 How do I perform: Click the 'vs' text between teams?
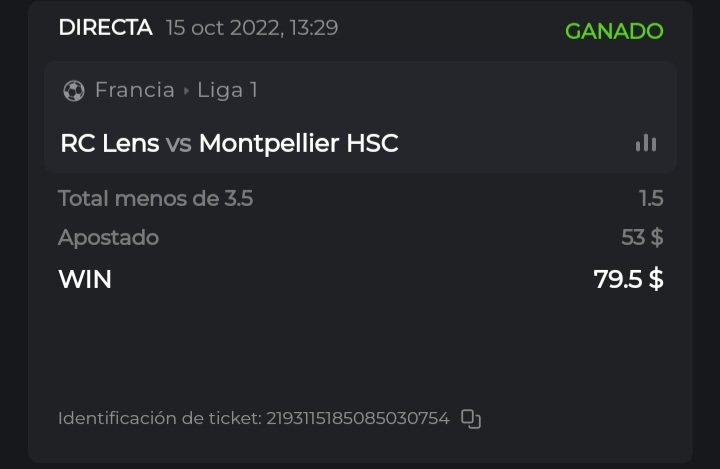(x=179, y=144)
